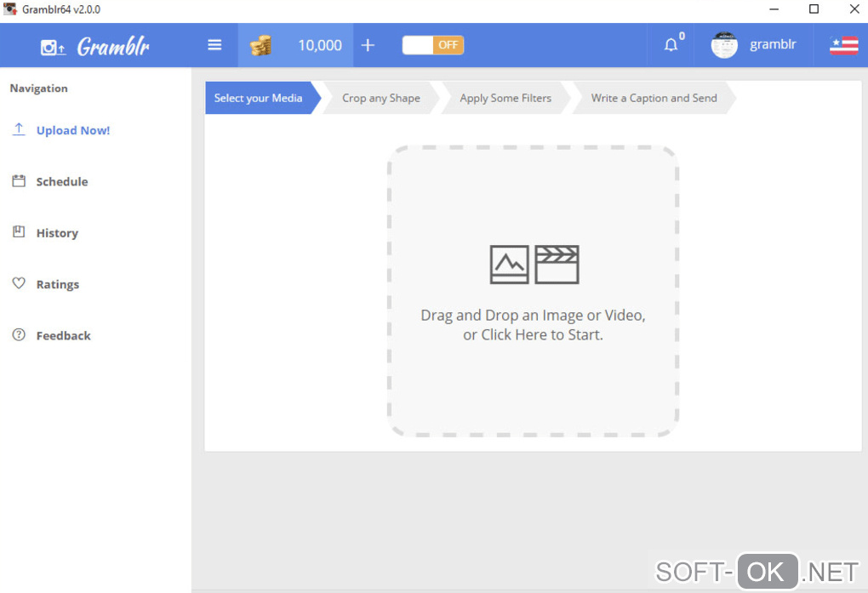Open the History section

click(58, 233)
